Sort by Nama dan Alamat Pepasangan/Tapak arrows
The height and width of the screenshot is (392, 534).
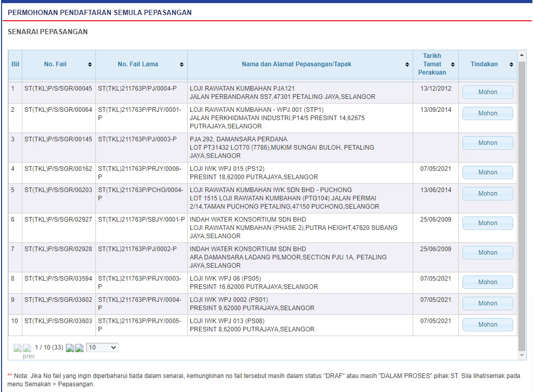coord(407,65)
